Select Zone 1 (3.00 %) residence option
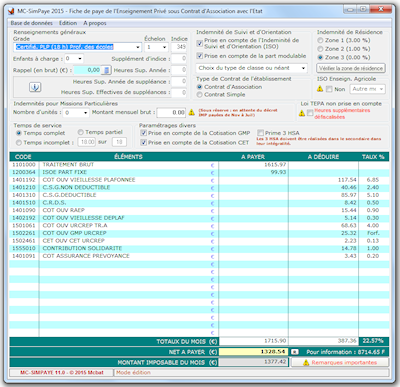This screenshot has height=387, width=400. point(320,40)
